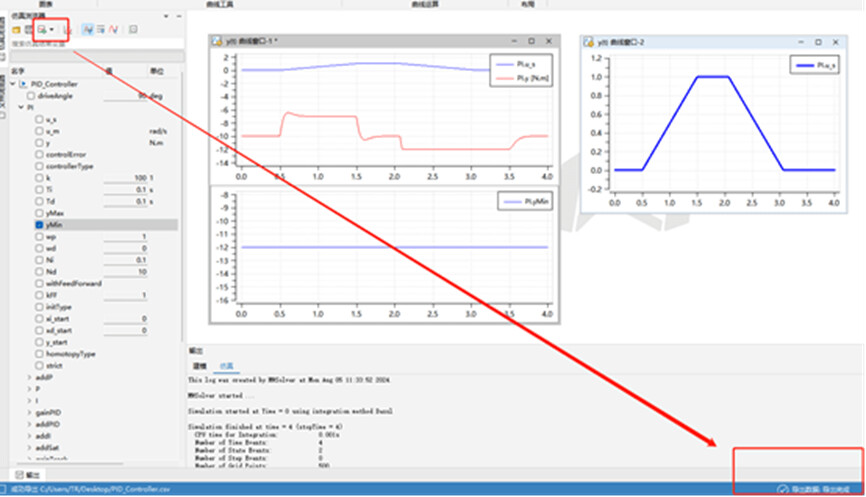The width and height of the screenshot is (866, 497).
Task: Click the driveAngle value field
Action: point(126,96)
